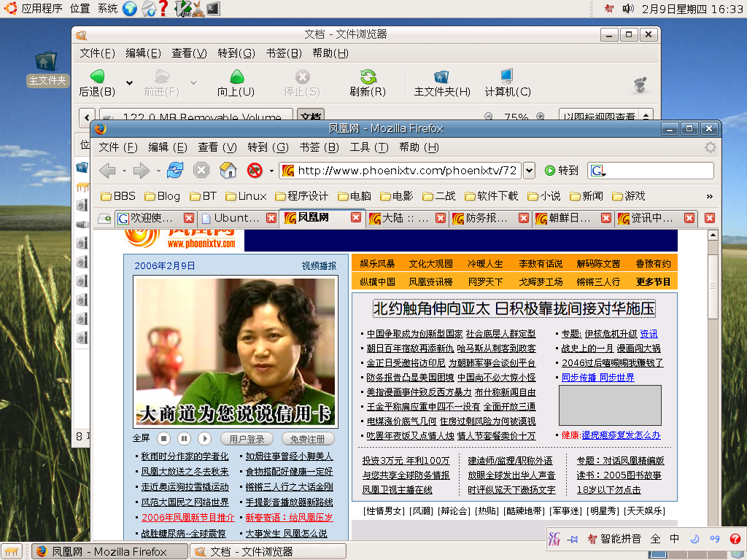Open the headline 北约触角伸向亚太 link
This screenshot has width=747, height=560.
(514, 308)
